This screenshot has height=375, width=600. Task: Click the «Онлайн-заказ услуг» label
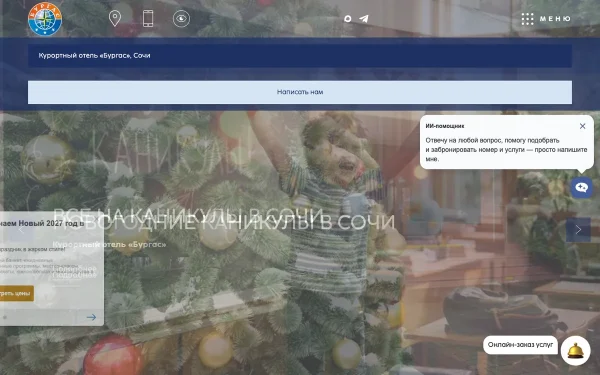point(520,345)
